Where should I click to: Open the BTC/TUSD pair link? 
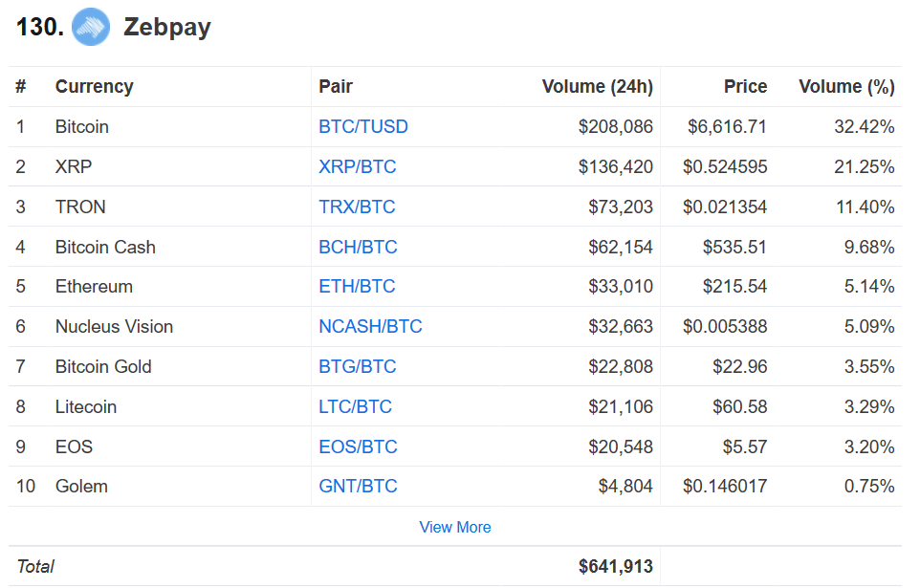click(363, 127)
